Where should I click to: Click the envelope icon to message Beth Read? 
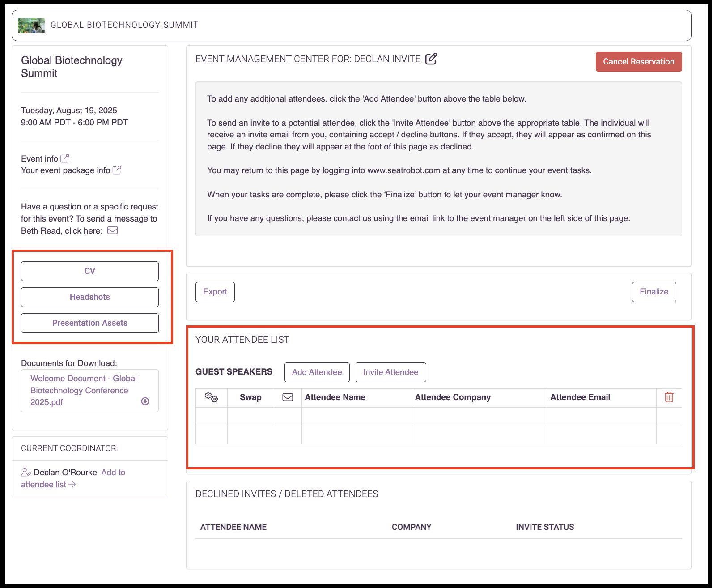[x=113, y=230]
